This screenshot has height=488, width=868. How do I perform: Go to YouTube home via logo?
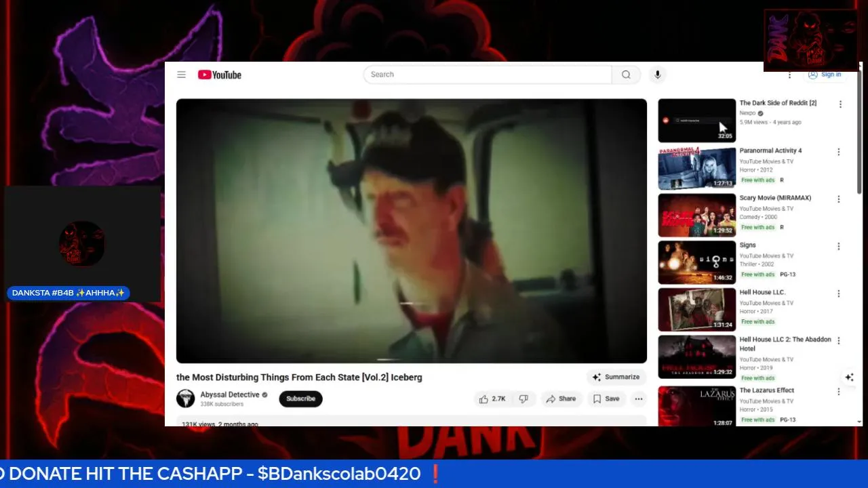pos(220,75)
